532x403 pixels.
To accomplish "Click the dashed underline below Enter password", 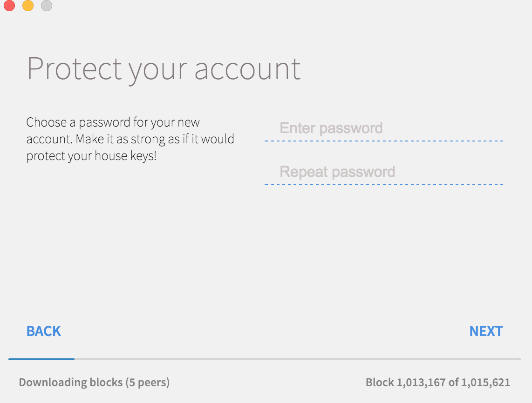I will pyautogui.click(x=384, y=141).
